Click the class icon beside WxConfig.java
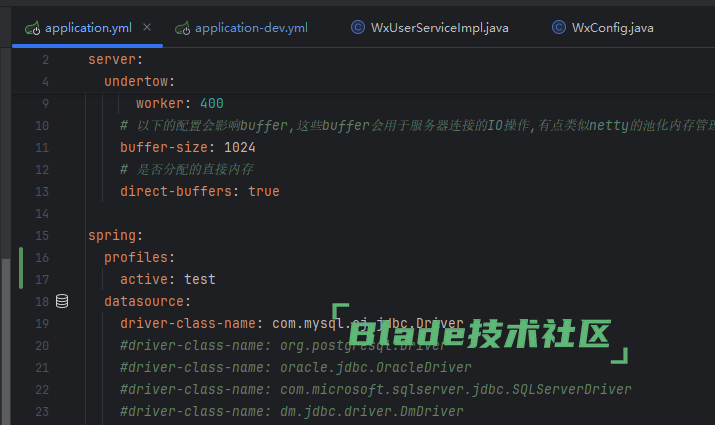 pos(559,27)
